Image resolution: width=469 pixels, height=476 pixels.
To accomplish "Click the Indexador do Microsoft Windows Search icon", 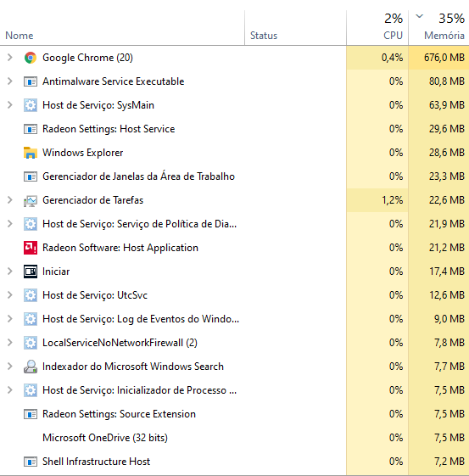I will [31, 367].
